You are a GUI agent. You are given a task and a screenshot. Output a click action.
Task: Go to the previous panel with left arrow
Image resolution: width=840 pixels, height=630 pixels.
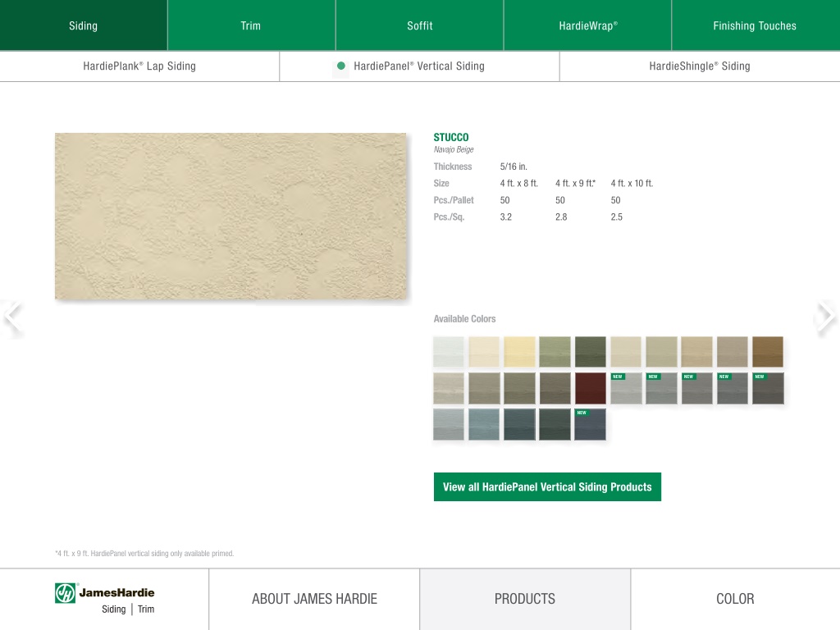tap(11, 317)
